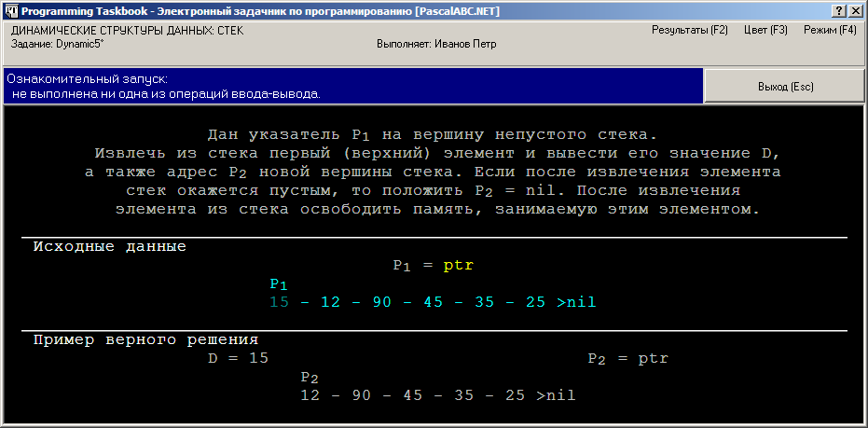Screen dimensions: 868x428
Task: Select the stack top element 15
Action: click(280, 302)
